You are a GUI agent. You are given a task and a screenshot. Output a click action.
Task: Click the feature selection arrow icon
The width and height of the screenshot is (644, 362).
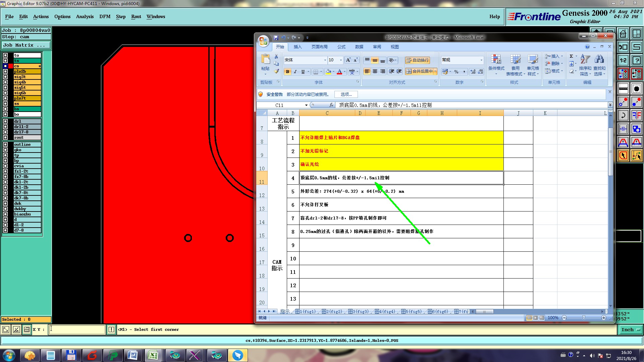[x=623, y=156]
